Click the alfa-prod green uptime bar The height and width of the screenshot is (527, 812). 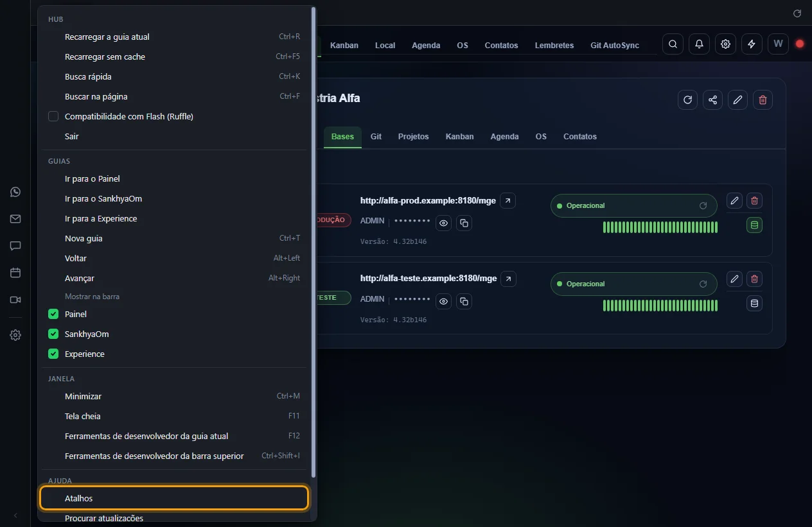(660, 227)
